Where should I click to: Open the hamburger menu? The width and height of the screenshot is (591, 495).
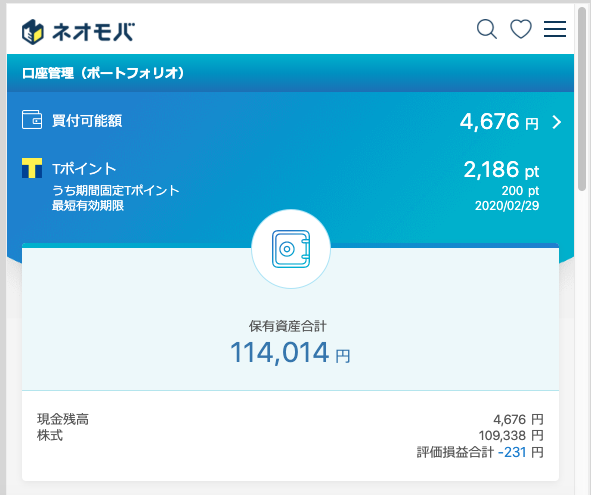click(554, 29)
